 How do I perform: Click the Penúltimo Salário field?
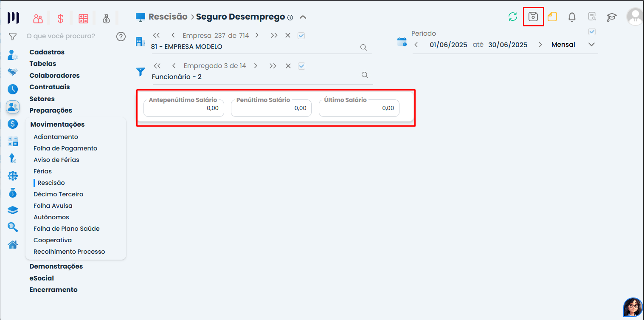[x=271, y=108]
